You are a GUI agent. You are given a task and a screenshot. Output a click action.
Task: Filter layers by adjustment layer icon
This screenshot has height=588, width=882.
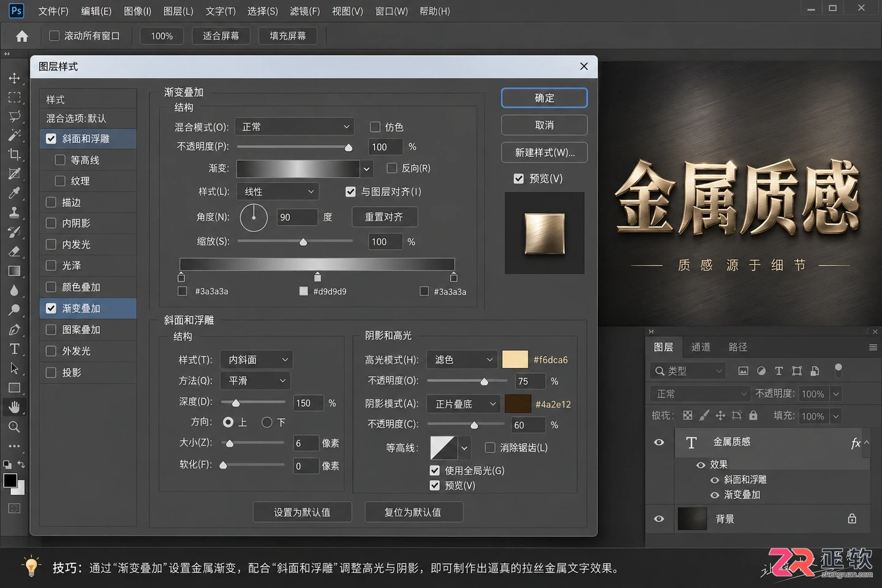point(761,371)
